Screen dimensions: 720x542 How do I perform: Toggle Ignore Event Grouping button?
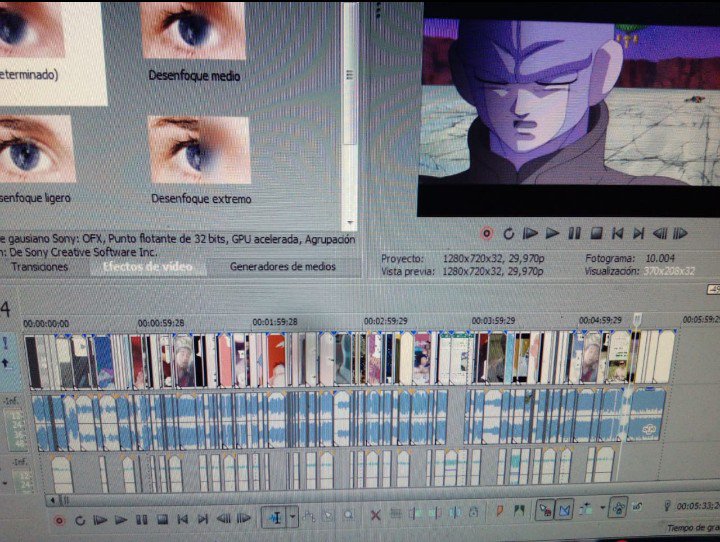coord(637,507)
